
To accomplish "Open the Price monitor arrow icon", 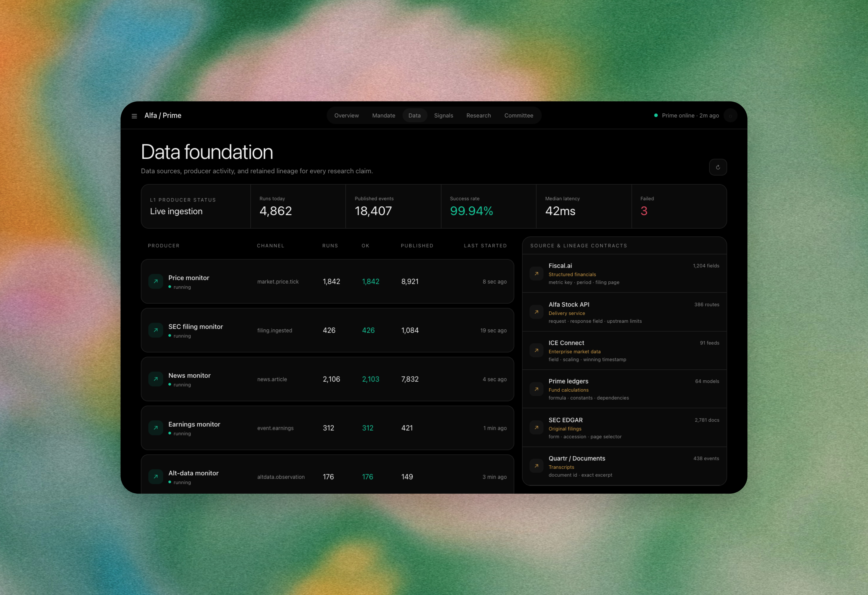I will [x=156, y=281].
